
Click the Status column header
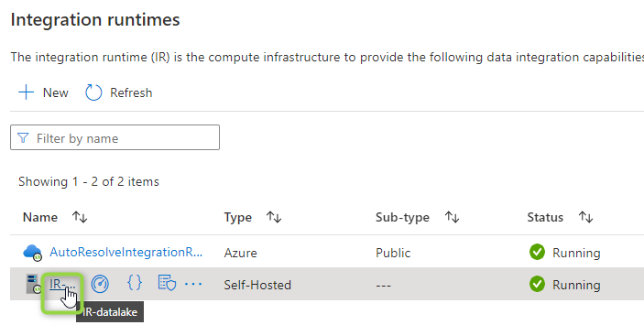(545, 217)
